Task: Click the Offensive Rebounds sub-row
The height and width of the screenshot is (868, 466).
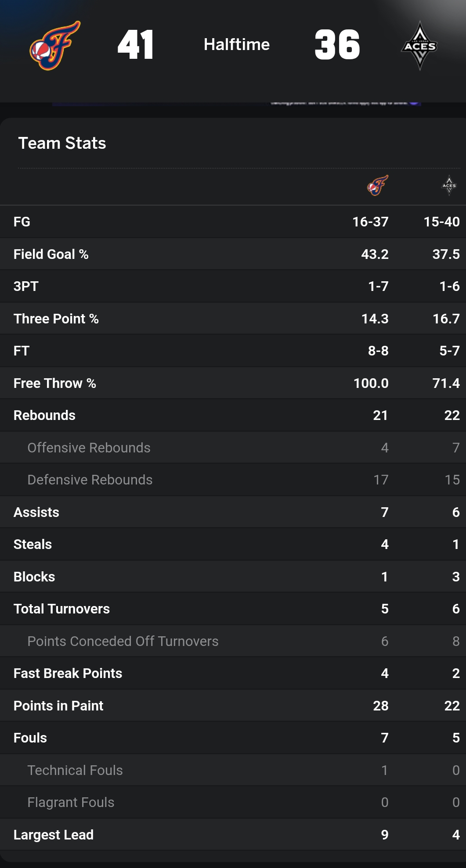Action: 89,448
